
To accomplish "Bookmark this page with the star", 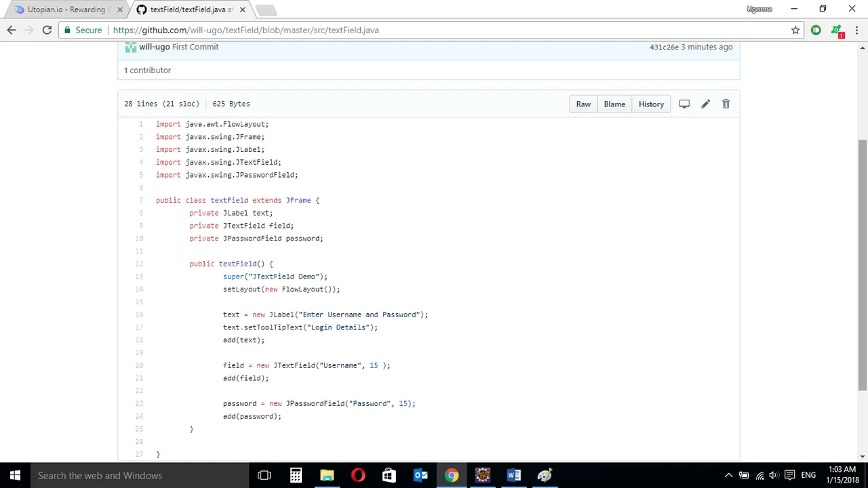I will 795,30.
